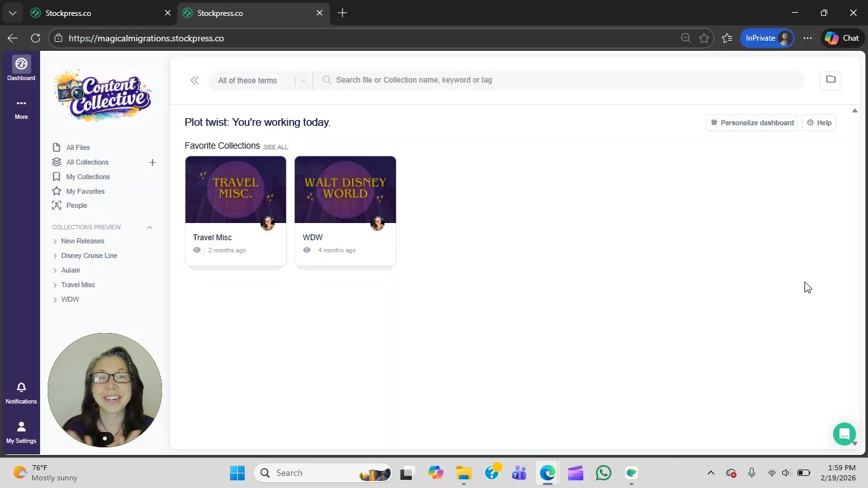Click the Help button

[x=819, y=123]
